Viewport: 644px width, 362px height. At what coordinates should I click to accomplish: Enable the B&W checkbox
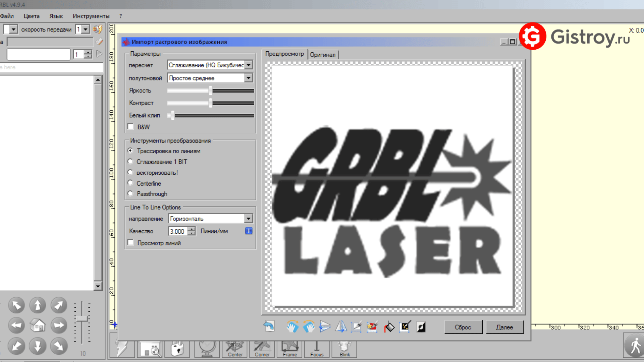[131, 127]
